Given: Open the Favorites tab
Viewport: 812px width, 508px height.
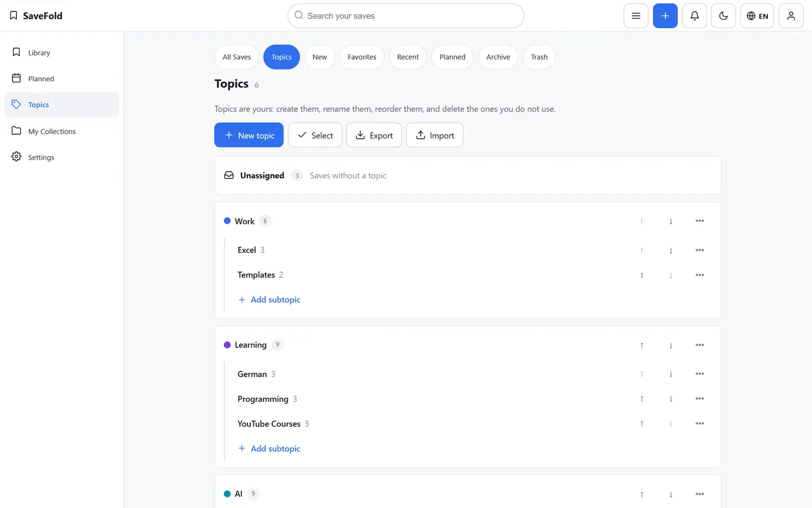Looking at the screenshot, I should tap(362, 57).
